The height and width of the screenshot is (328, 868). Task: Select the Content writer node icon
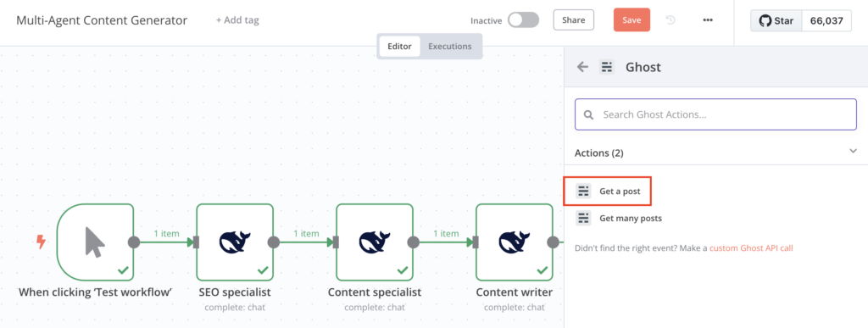(515, 242)
